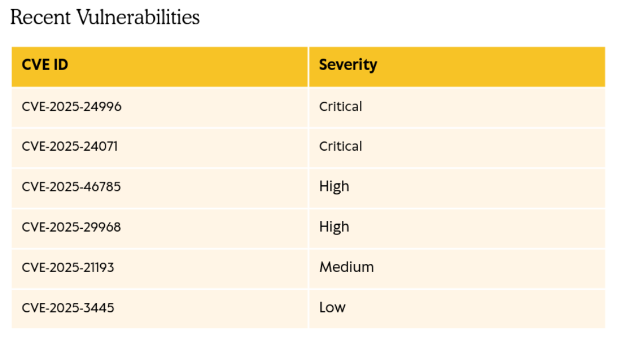Click Critical severity beside CVE-2025-24071

click(340, 147)
